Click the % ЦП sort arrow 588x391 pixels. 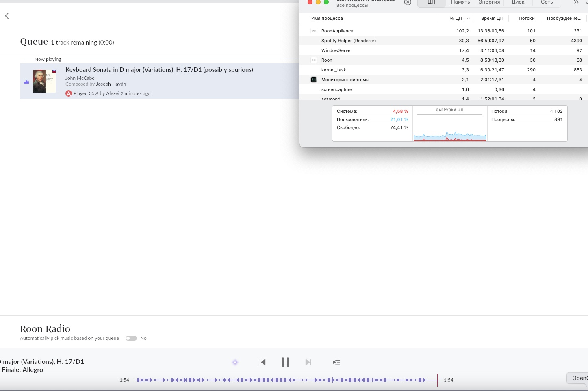point(468,19)
